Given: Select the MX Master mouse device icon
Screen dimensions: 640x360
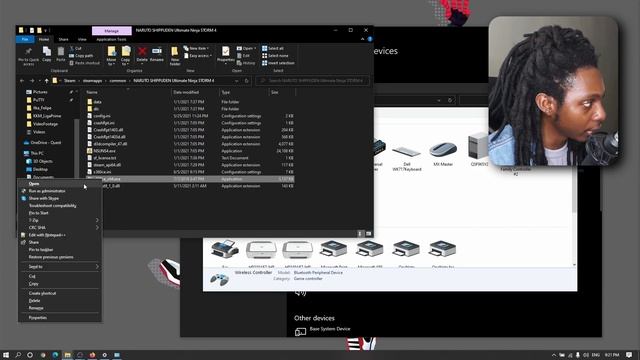Looking at the screenshot, I should (443, 149).
